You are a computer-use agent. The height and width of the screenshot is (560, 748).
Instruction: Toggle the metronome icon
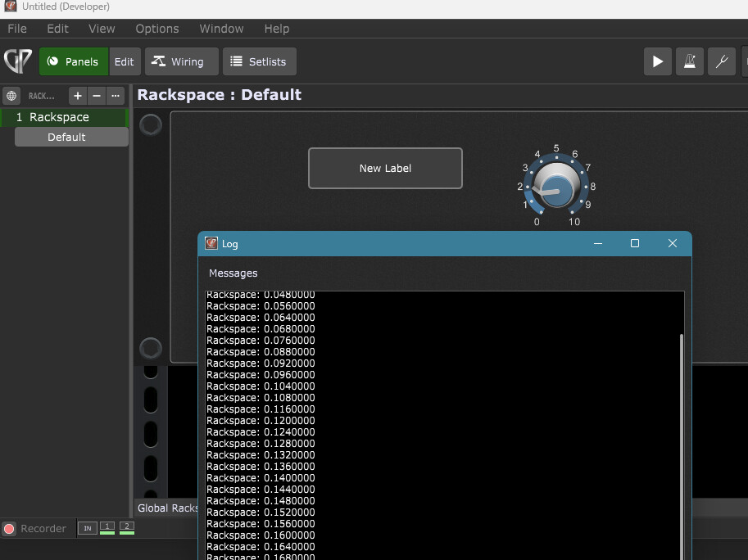point(690,61)
